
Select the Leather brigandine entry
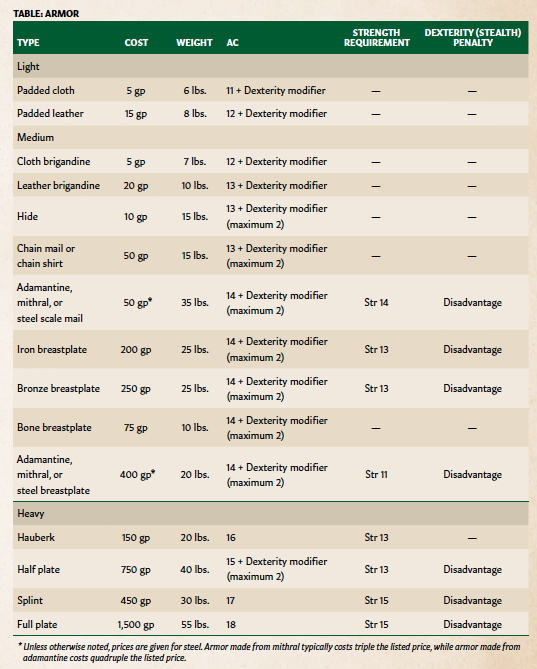[x=58, y=186]
